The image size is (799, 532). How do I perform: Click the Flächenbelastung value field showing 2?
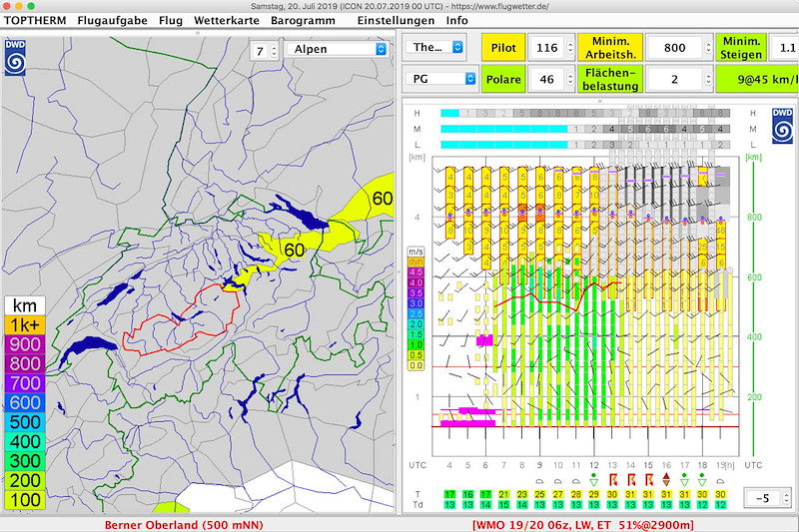click(675, 80)
